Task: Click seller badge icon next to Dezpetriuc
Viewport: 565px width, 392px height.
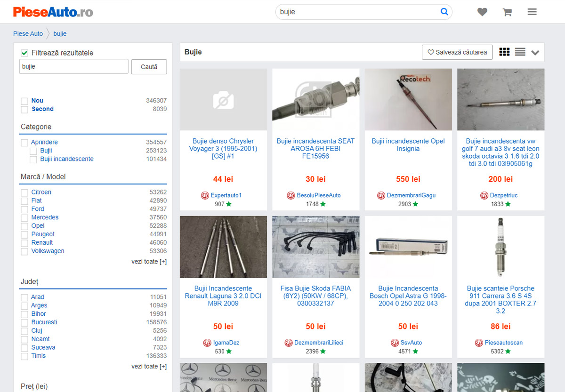Action: tap(484, 195)
